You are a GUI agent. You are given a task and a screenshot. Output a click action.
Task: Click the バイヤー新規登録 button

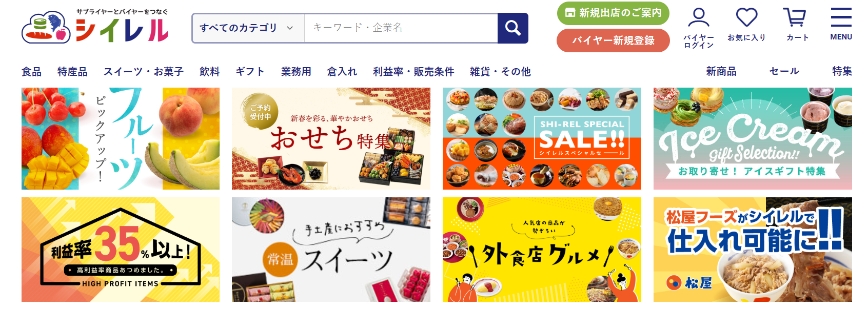pyautogui.click(x=613, y=40)
